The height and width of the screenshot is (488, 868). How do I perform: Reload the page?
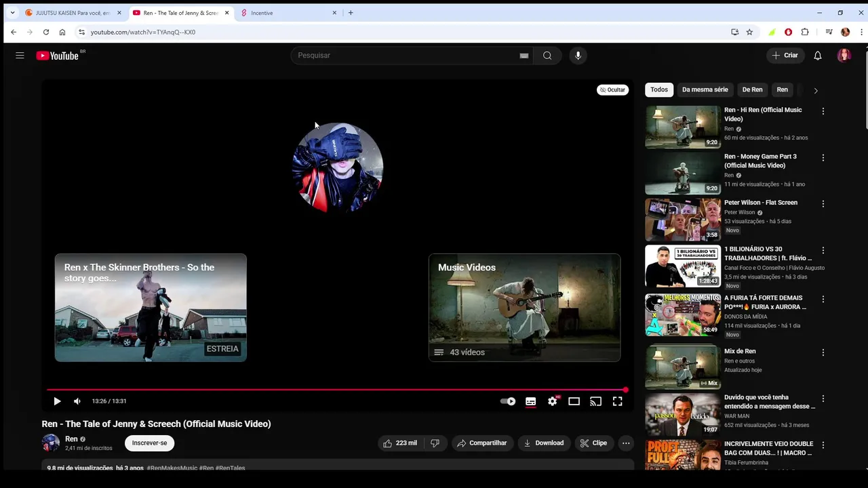46,32
